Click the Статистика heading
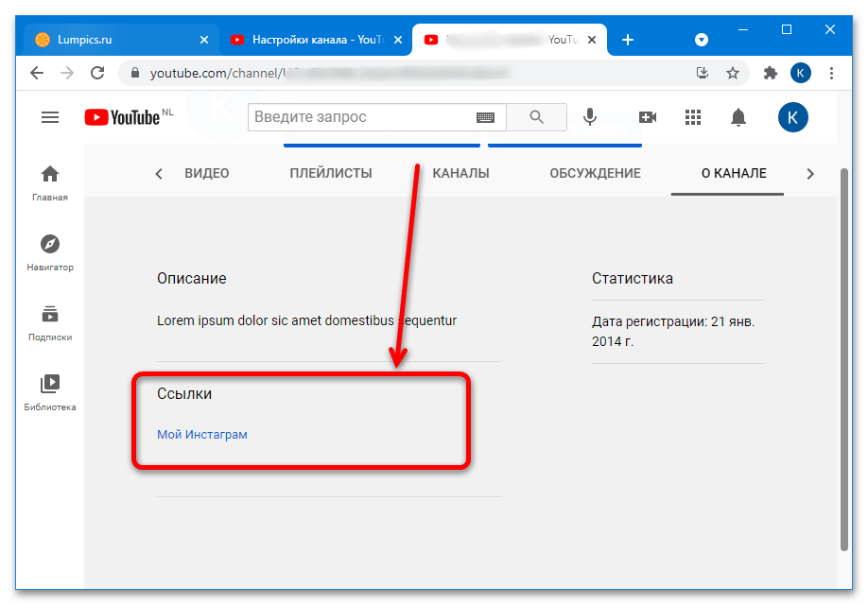The width and height of the screenshot is (868, 605). (633, 278)
